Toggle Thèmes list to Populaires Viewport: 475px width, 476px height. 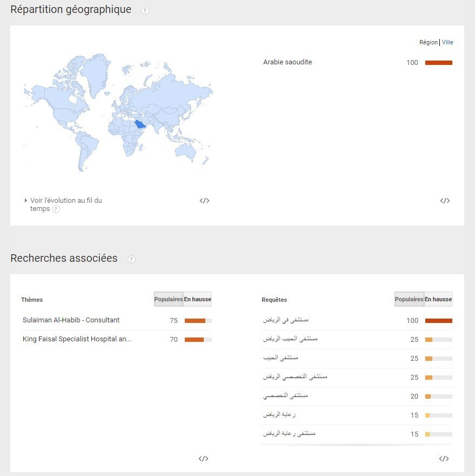(x=169, y=299)
